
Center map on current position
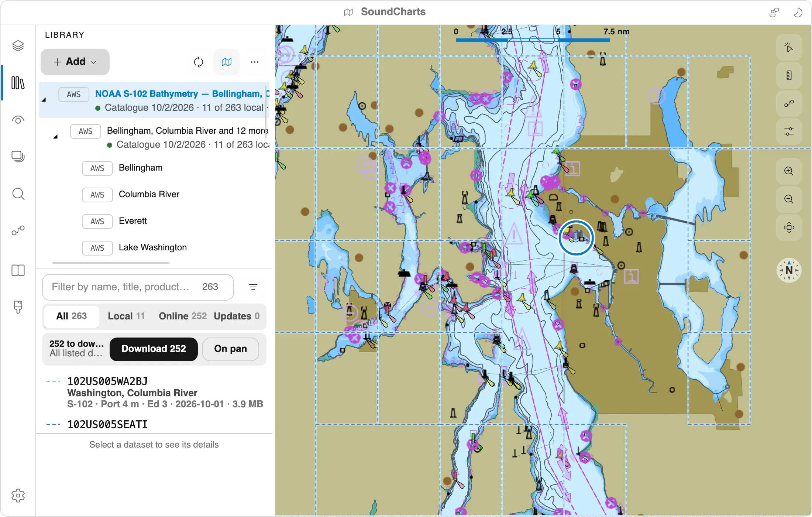click(789, 227)
